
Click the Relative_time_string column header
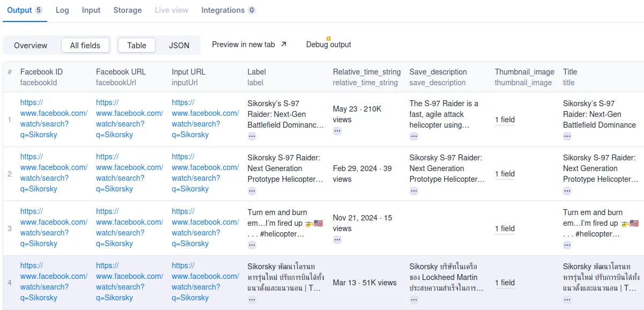click(x=367, y=77)
